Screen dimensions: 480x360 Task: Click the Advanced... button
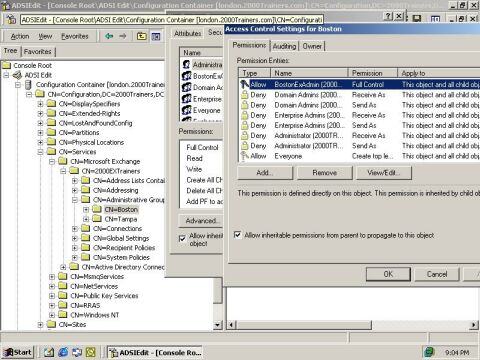[201, 221]
